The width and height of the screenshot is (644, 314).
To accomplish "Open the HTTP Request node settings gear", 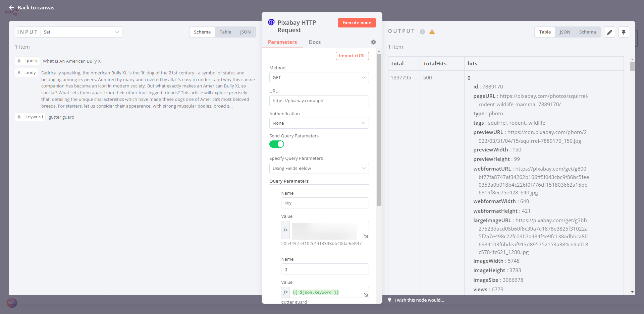I will click(373, 42).
